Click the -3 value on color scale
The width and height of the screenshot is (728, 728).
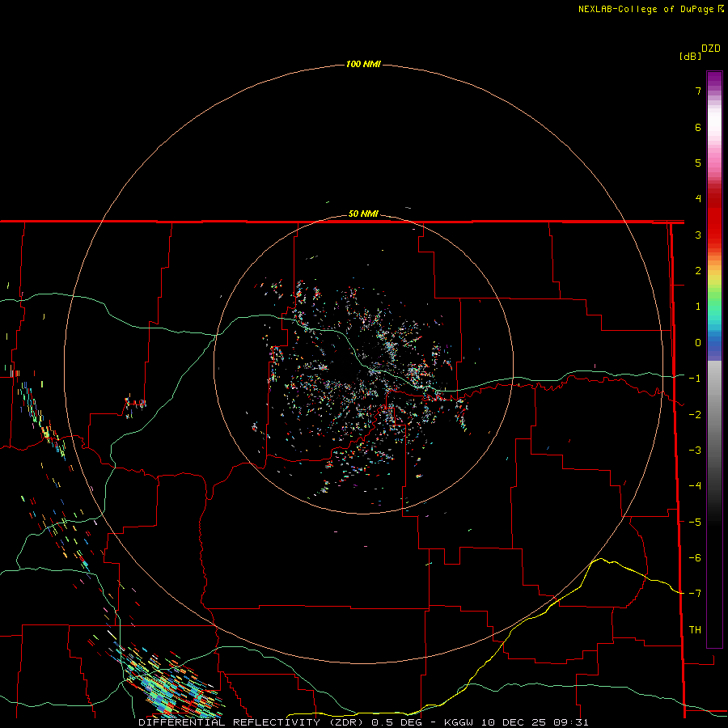[x=695, y=451]
